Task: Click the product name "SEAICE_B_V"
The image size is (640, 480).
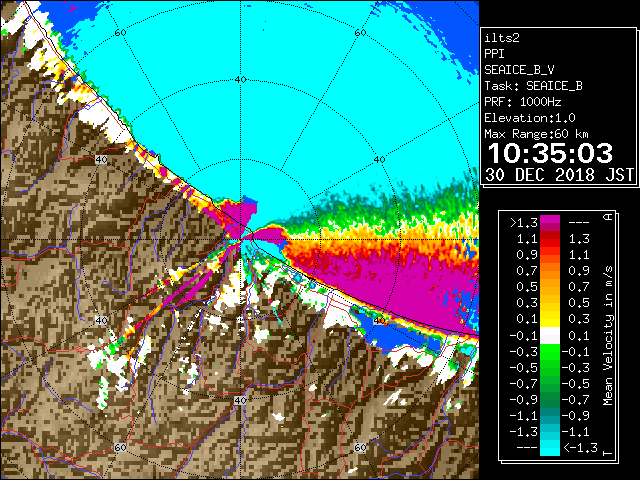Action: [x=519, y=70]
